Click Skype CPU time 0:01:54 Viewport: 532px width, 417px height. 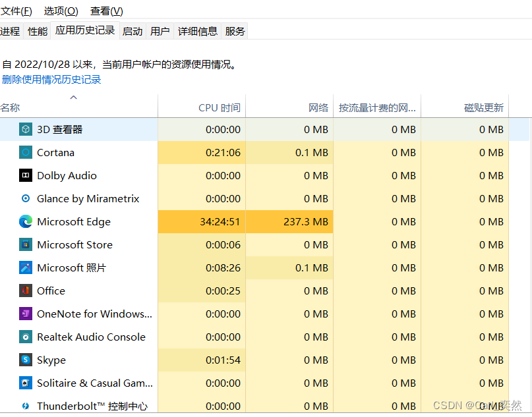pyautogui.click(x=223, y=360)
